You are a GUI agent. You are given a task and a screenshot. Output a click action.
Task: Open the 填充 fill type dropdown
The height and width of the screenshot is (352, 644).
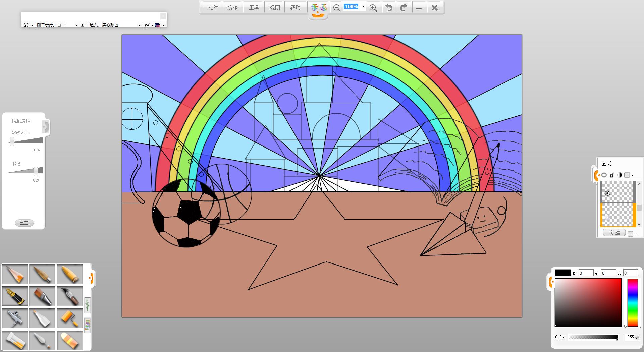(139, 25)
